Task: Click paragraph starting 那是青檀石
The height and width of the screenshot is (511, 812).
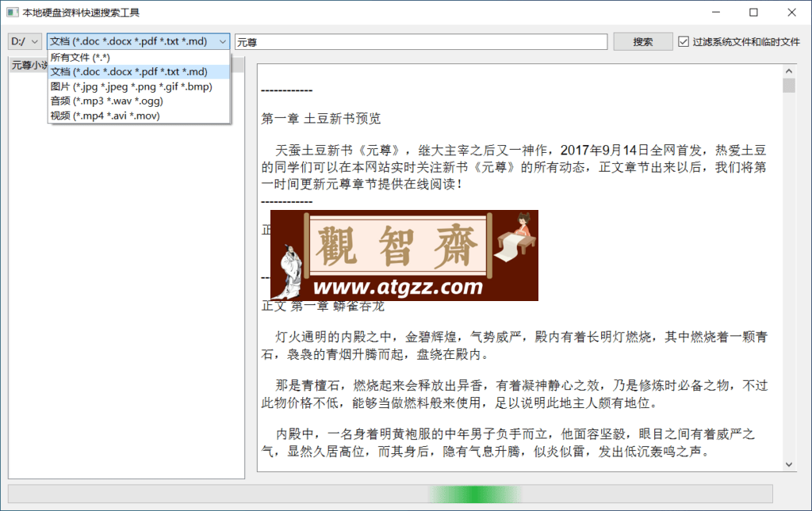Action: click(514, 394)
